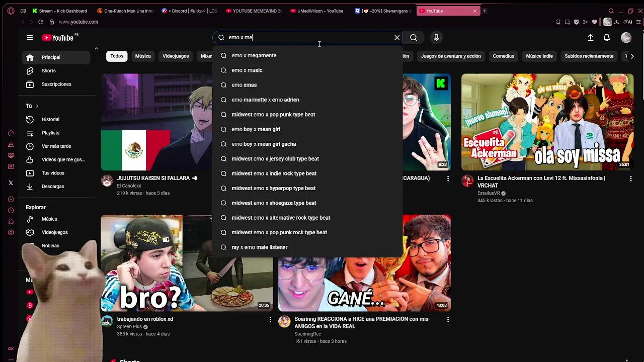Viewport: 644px width, 362px height.
Task: Open browser downloads icon in toolbar
Action: [617, 22]
